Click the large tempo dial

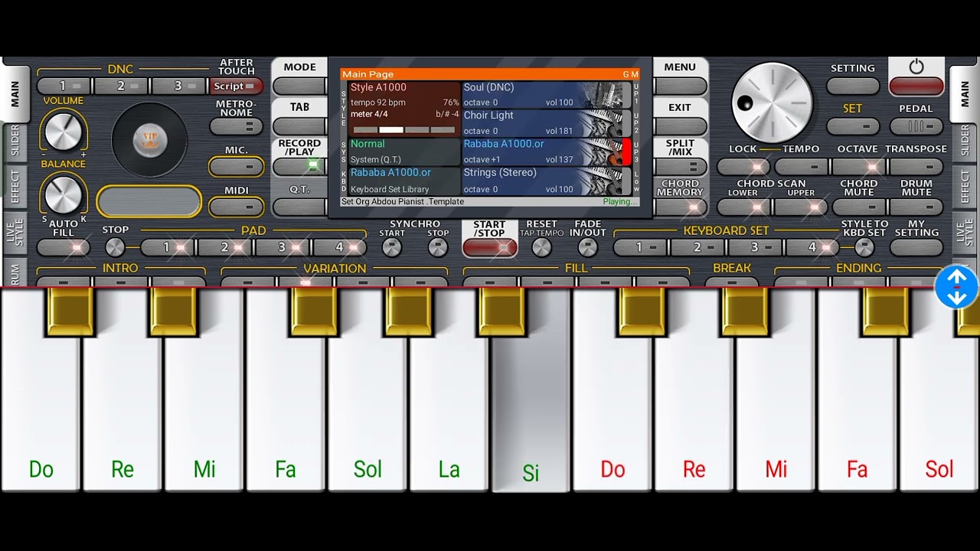tap(772, 103)
